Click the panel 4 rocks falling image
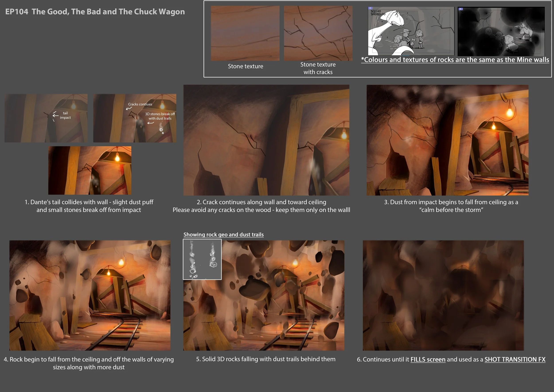 tap(90, 295)
